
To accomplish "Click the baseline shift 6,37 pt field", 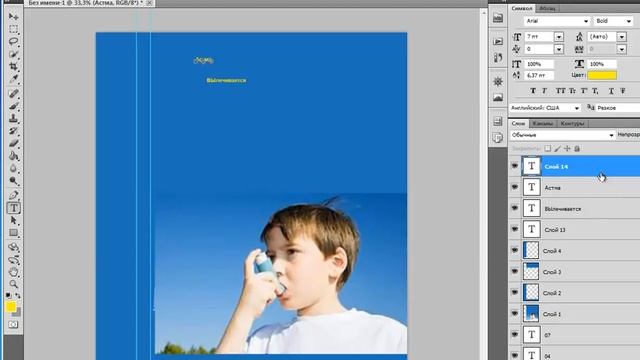I will [539, 76].
